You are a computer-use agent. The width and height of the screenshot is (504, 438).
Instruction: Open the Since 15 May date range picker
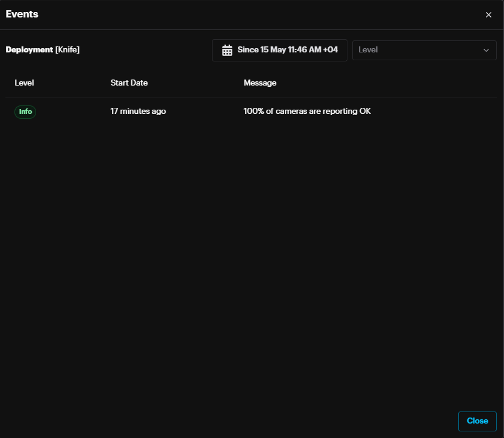279,50
